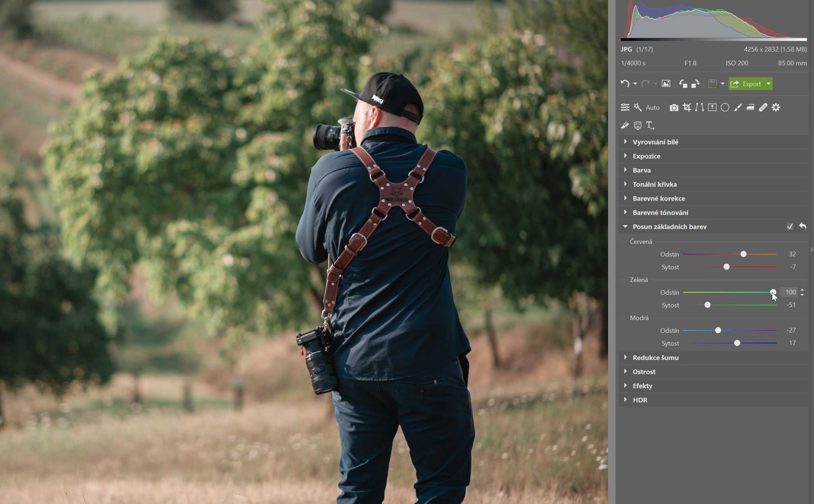814x504 pixels.
Task: Toggle the Posun základních barev checkbox
Action: tap(790, 226)
